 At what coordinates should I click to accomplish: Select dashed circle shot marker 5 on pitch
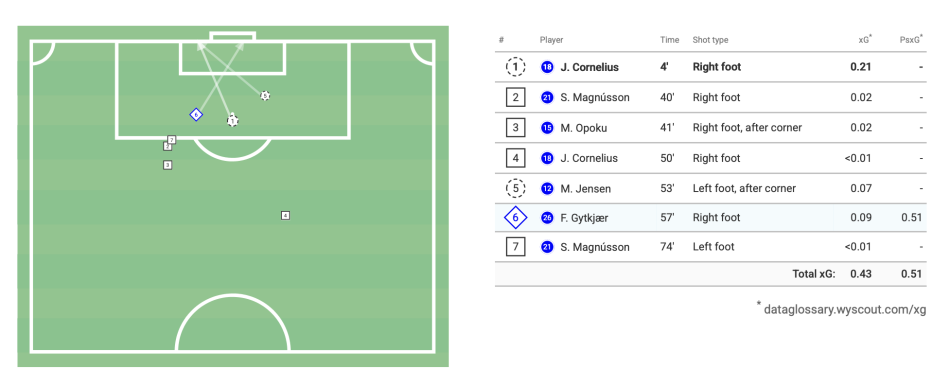(265, 95)
